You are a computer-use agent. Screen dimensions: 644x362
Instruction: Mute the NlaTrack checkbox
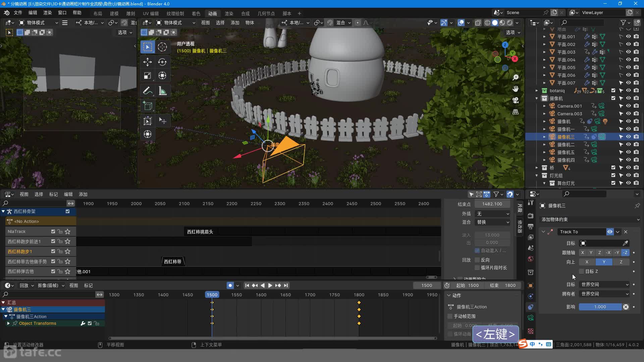coord(53,232)
